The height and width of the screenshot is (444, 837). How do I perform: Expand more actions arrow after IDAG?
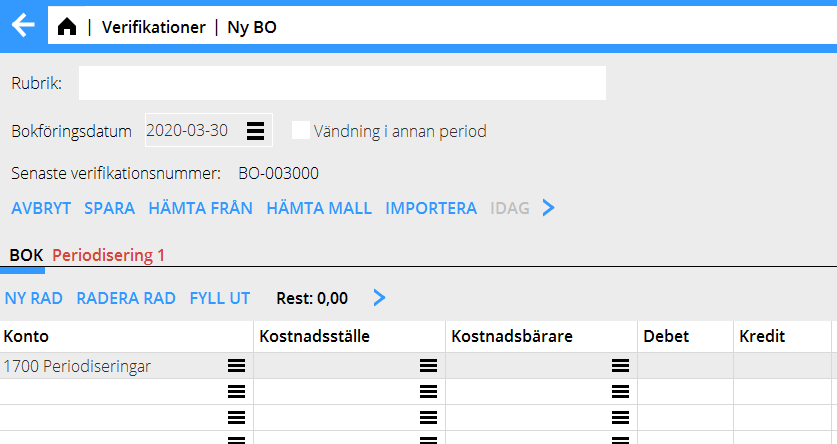[548, 208]
